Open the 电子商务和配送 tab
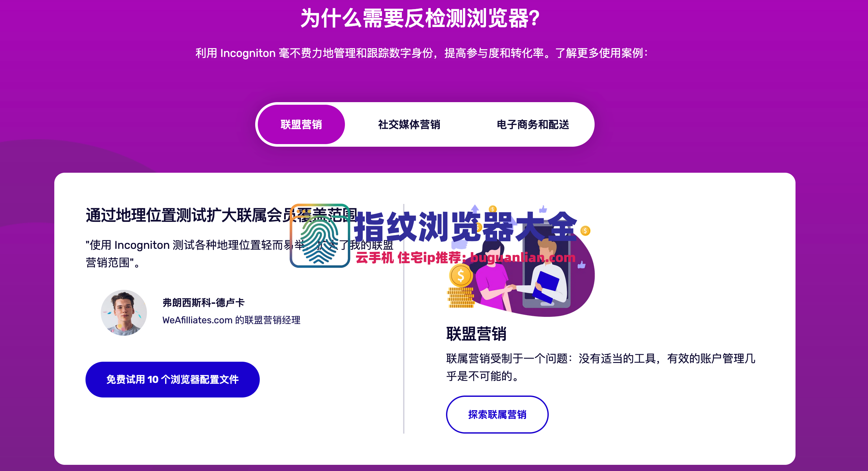The height and width of the screenshot is (471, 868). [533, 124]
